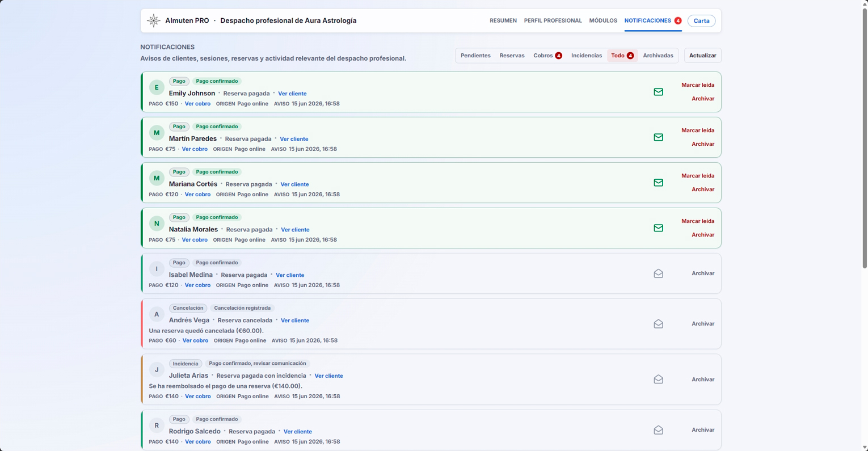Click the envelope icon on Natalia Morales' notification
Image resolution: width=868 pixels, height=451 pixels.
[658, 228]
